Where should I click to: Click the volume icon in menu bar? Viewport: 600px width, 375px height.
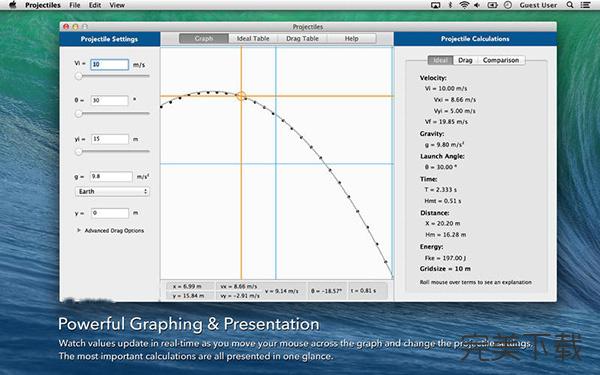[x=477, y=5]
